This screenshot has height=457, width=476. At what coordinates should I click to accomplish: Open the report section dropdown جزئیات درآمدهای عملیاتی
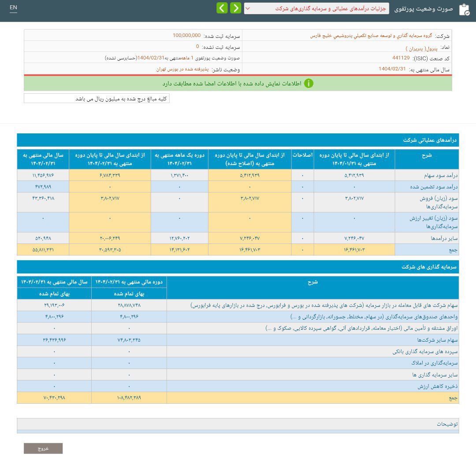pos(316,8)
